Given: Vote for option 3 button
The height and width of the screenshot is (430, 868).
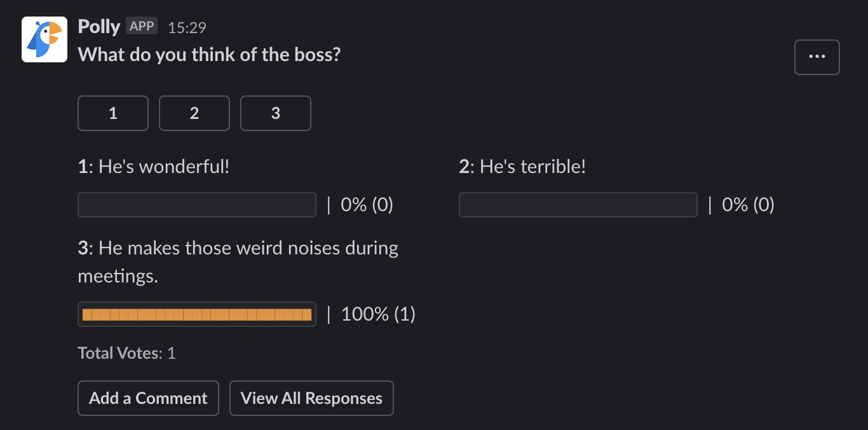Looking at the screenshot, I should (275, 113).
